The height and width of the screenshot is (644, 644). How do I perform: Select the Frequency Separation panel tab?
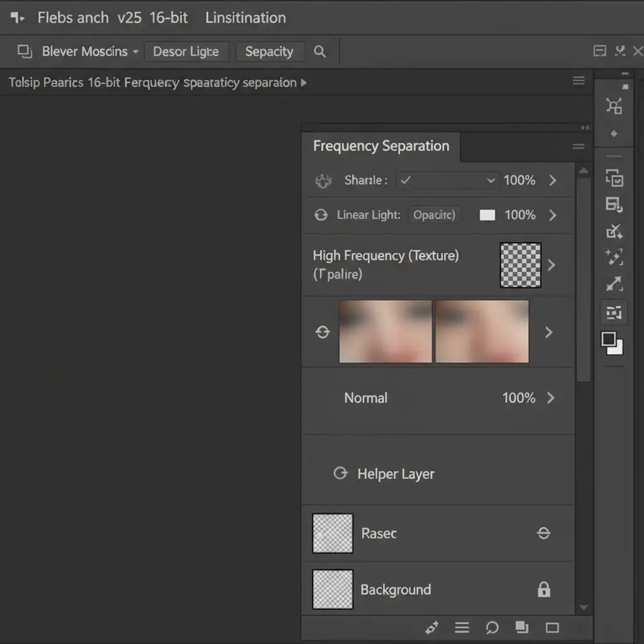(381, 147)
